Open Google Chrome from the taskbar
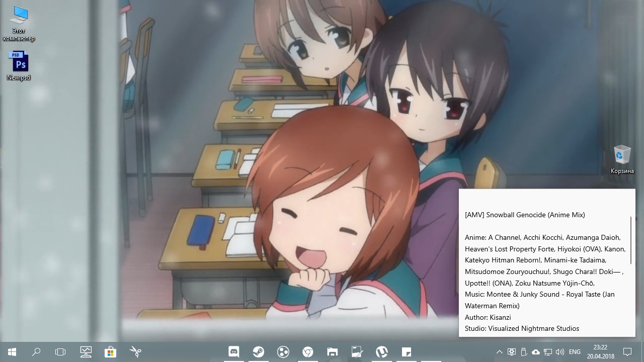 [x=308, y=352]
